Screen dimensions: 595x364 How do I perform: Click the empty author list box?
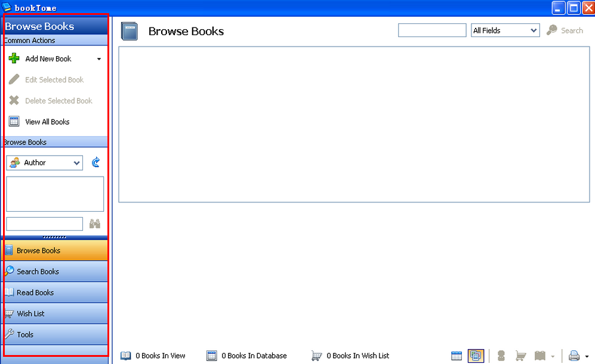(55, 194)
